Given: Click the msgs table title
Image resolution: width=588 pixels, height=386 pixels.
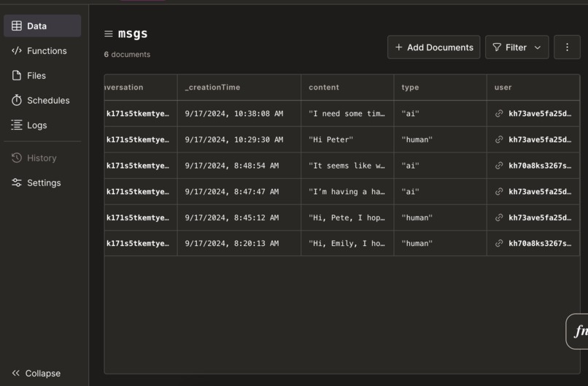Looking at the screenshot, I should coord(133,34).
